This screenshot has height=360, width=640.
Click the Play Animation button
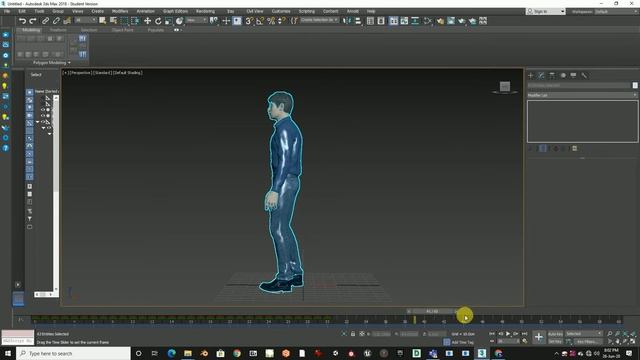(508, 334)
